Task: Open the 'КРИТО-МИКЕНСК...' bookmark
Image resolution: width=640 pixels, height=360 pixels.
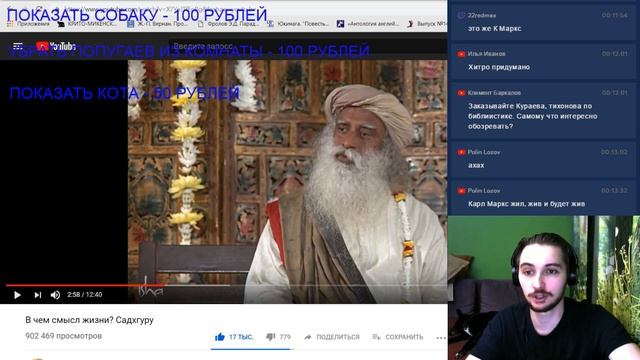Action: pyautogui.click(x=88, y=24)
